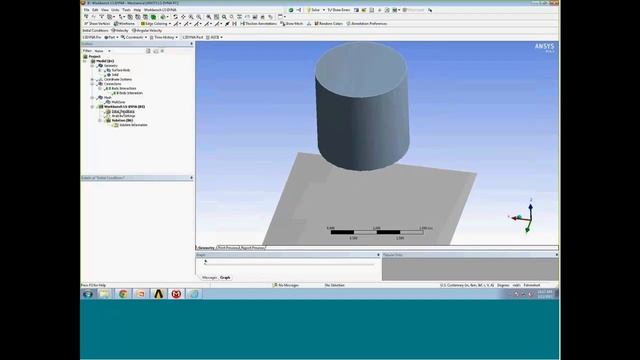Select the Solution Information tree item
Image resolution: width=640 pixels, height=360 pixels.
(133, 125)
